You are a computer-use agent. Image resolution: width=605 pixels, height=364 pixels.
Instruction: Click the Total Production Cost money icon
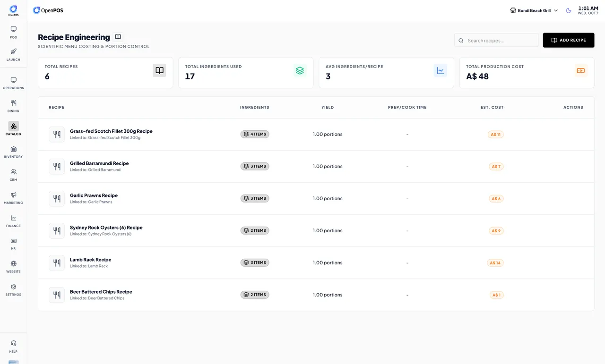(581, 70)
